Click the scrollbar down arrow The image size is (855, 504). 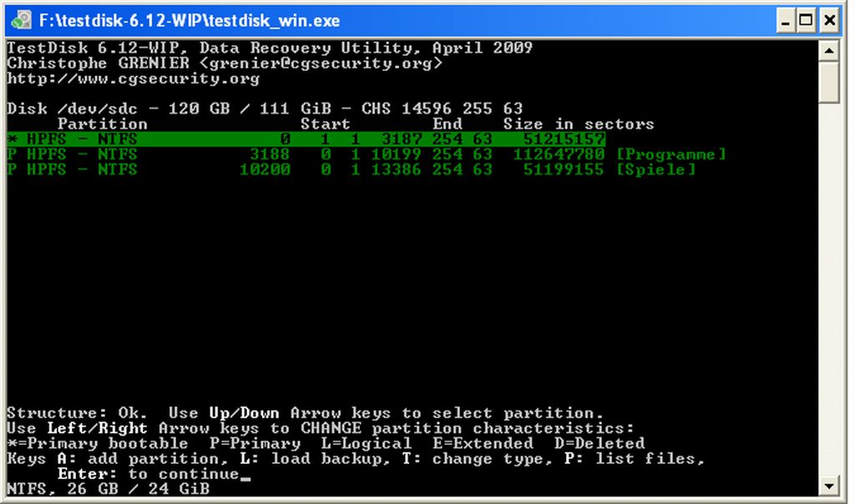coord(829,486)
